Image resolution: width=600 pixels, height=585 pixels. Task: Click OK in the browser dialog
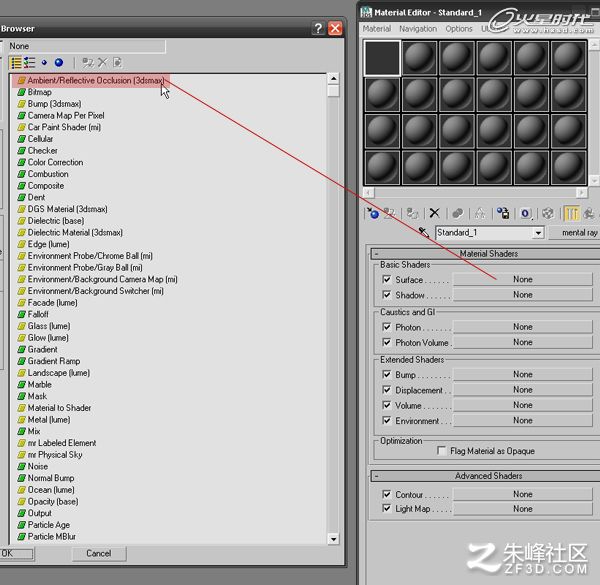click(x=15, y=553)
